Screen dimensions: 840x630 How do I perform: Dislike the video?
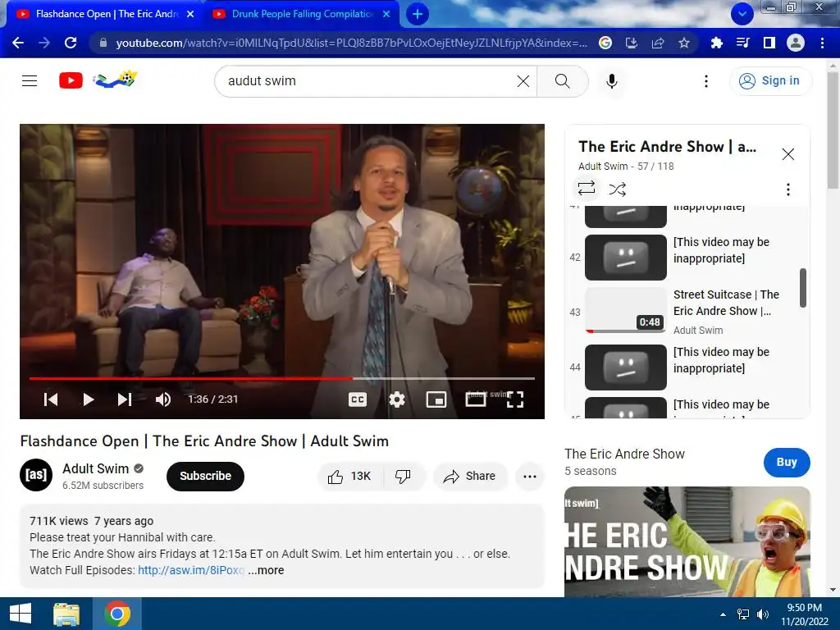click(404, 477)
